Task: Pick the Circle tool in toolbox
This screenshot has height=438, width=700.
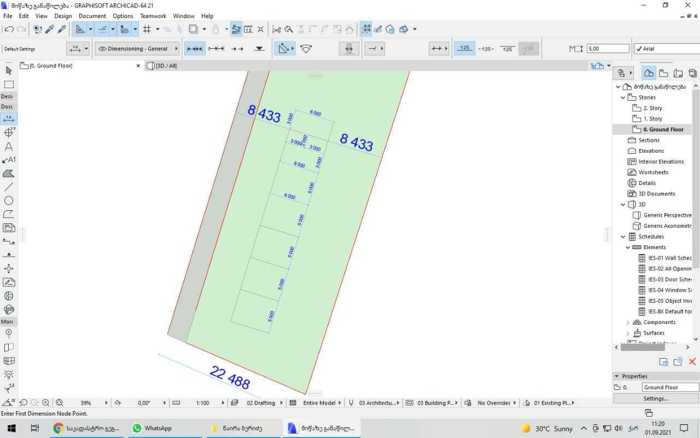Action: pos(9,200)
